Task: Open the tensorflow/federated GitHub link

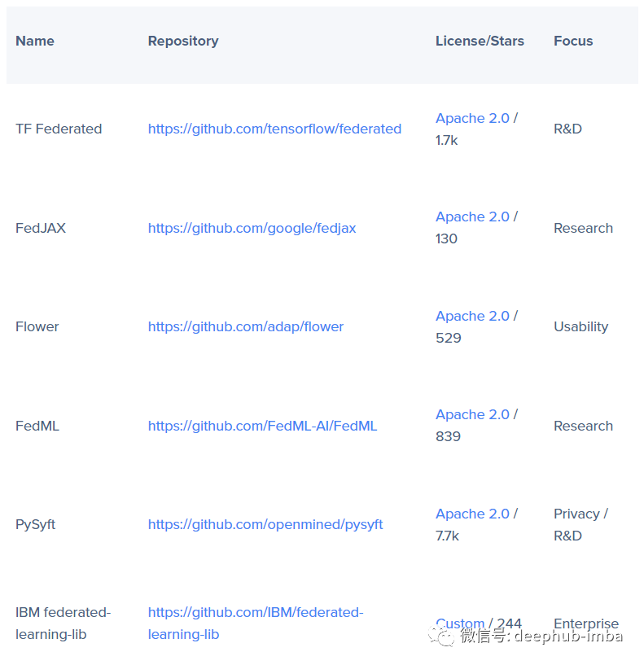Action: pos(274,129)
